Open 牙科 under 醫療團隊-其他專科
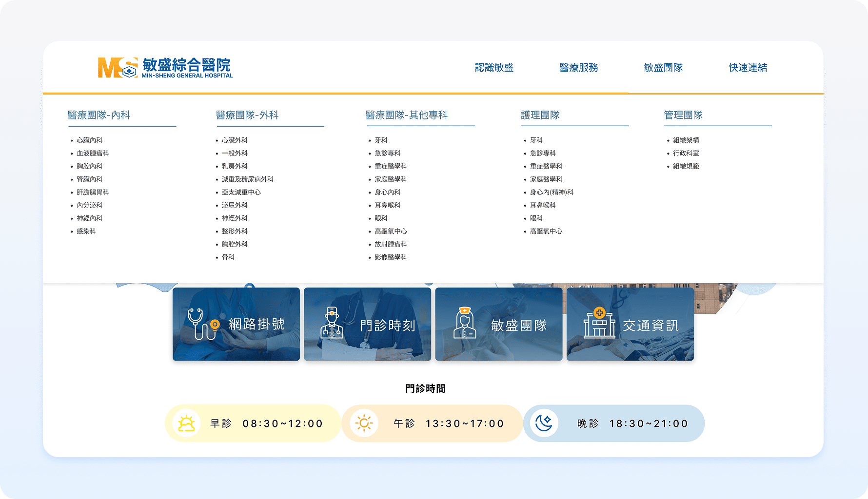Screen dimensions: 868x499 click(x=381, y=140)
